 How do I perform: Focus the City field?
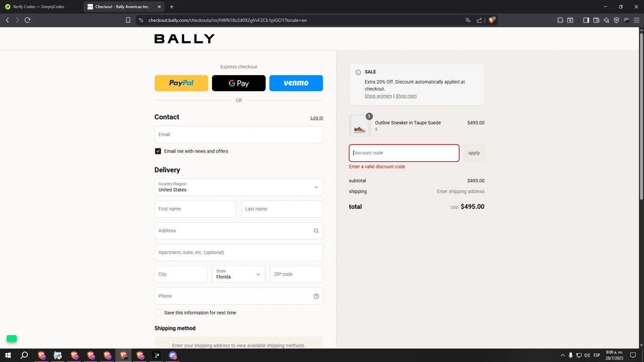tap(181, 275)
